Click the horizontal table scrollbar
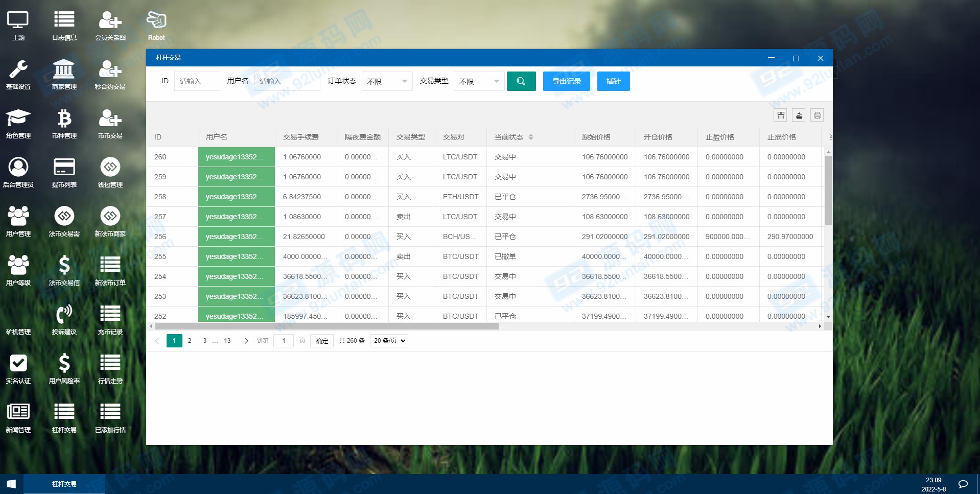 [x=327, y=326]
